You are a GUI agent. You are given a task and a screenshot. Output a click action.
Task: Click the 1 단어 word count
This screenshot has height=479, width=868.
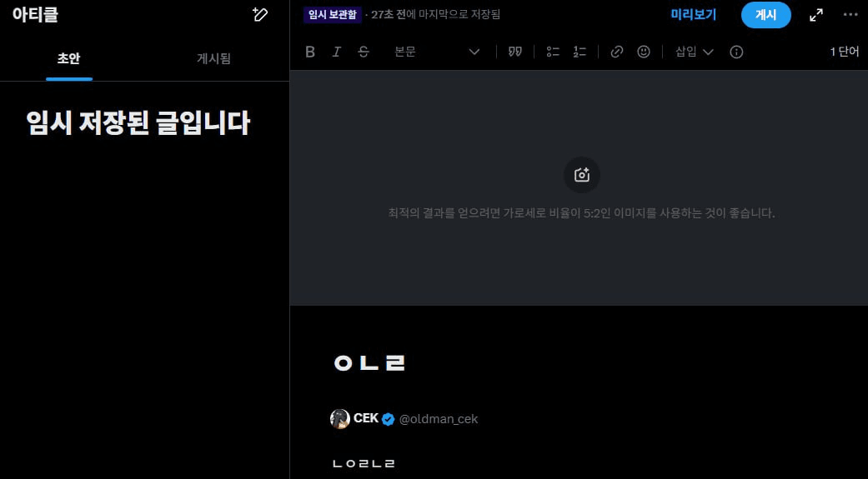pyautogui.click(x=844, y=52)
